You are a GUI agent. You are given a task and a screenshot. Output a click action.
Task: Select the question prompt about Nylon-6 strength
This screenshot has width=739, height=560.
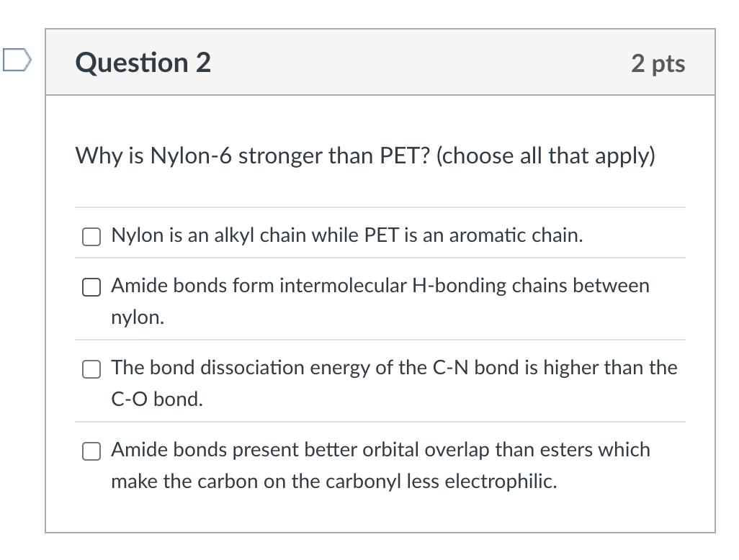(364, 155)
